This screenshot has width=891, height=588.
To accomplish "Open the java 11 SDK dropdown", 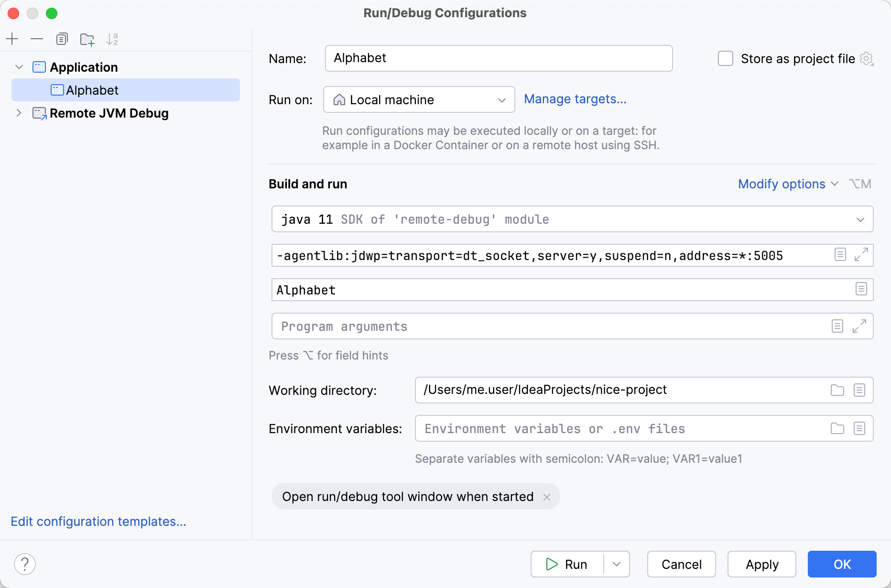I will [x=860, y=219].
